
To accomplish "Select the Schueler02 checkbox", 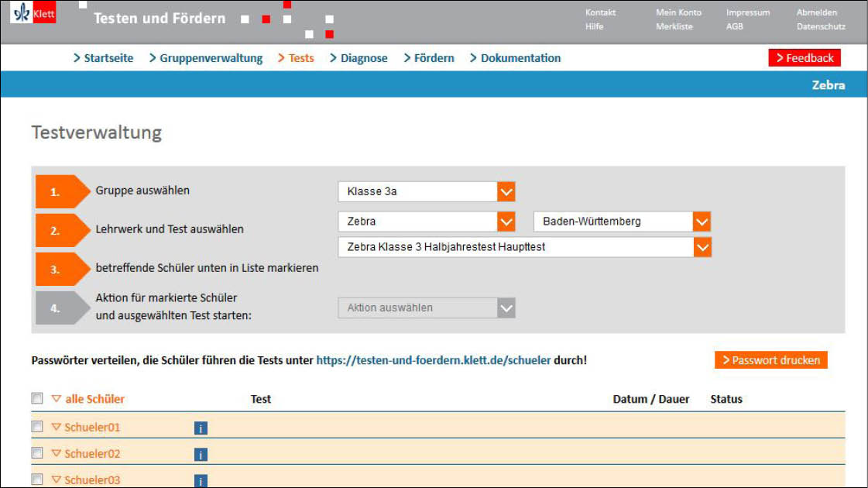I will point(37,453).
